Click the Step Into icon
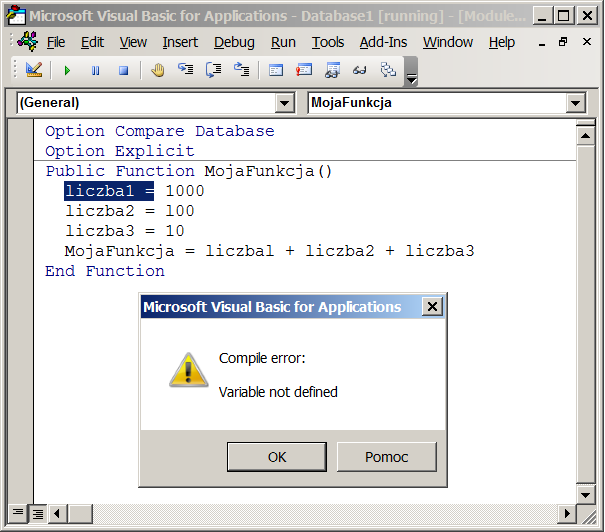 tap(186, 69)
